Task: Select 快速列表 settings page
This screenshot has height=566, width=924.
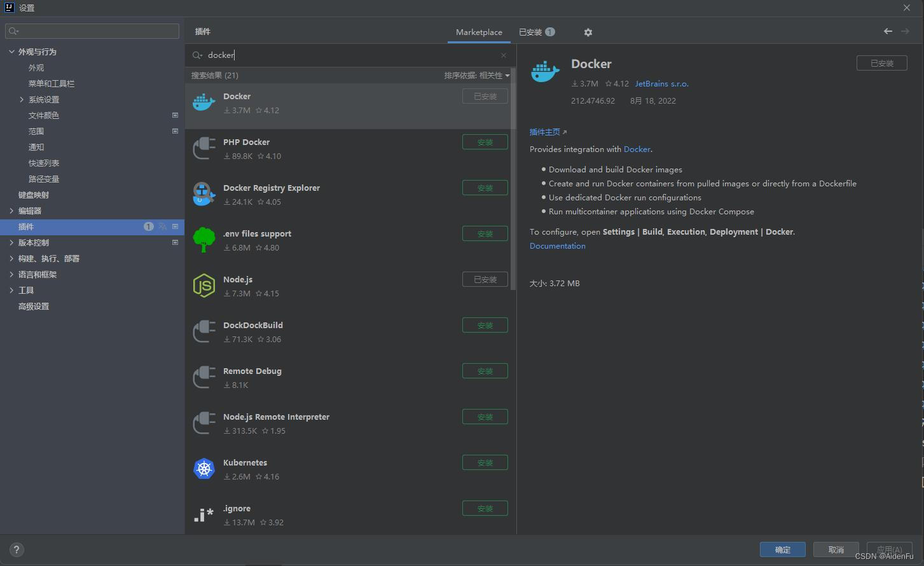Action: point(44,163)
